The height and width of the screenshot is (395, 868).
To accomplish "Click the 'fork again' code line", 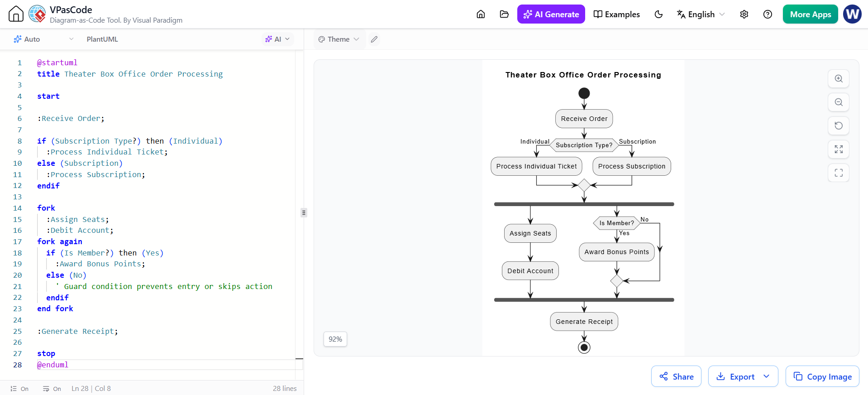I will click(x=60, y=241).
